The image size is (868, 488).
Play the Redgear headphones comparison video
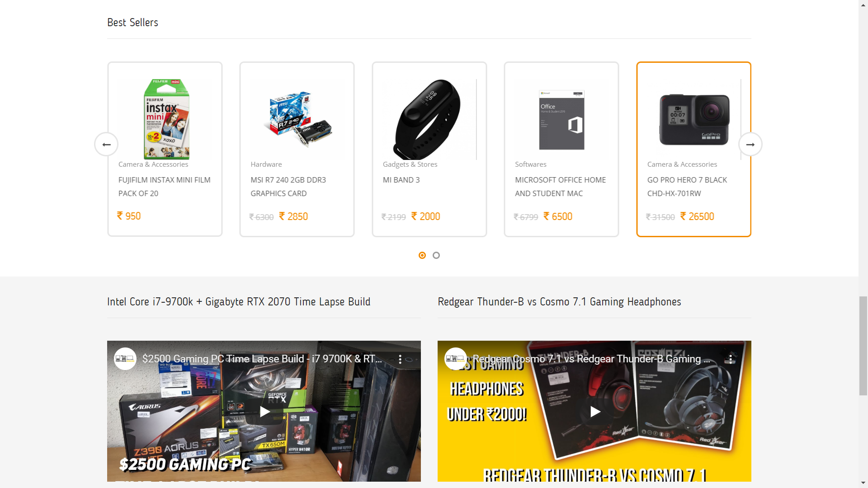(x=595, y=412)
